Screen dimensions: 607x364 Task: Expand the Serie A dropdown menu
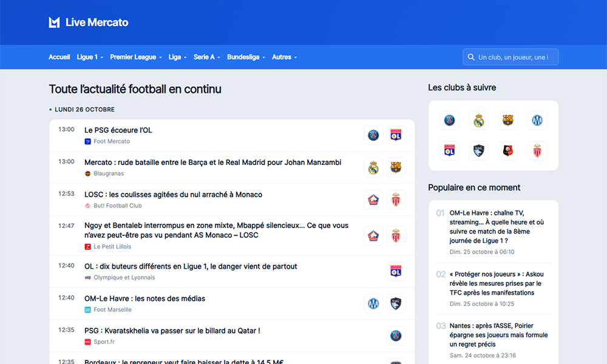(x=207, y=57)
